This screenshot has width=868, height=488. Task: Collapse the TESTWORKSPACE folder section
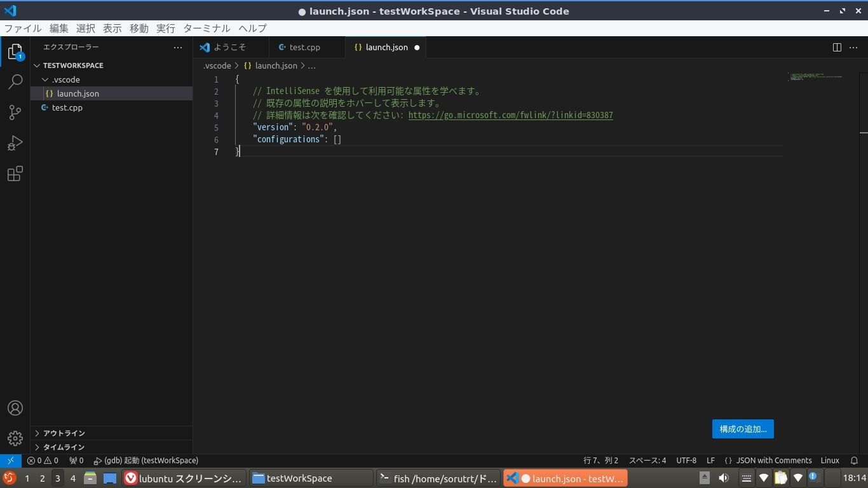pos(111,65)
